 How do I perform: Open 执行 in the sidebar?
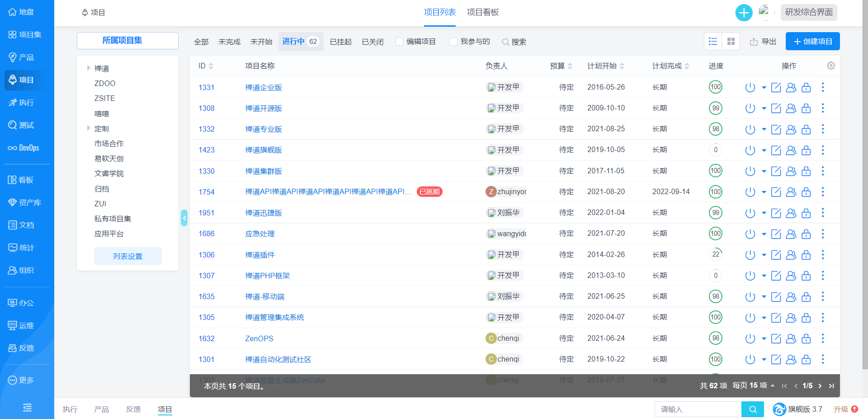tap(21, 102)
